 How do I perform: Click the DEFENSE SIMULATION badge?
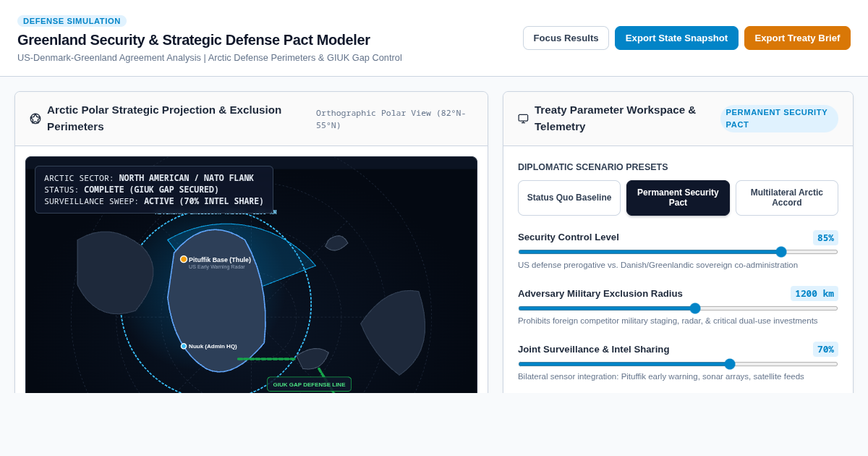pos(72,21)
